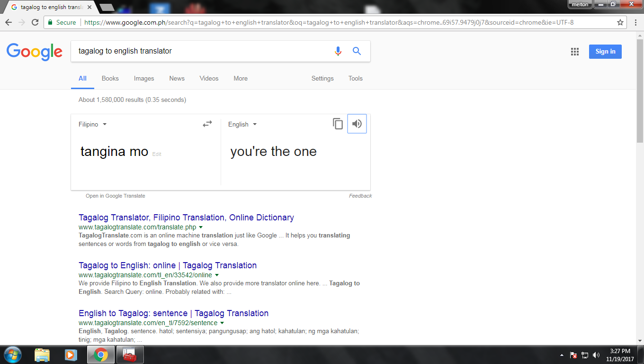Viewport: 644px width, 364px height.
Task: Click the Show desktop strip by clock
Action: pyautogui.click(x=641, y=355)
